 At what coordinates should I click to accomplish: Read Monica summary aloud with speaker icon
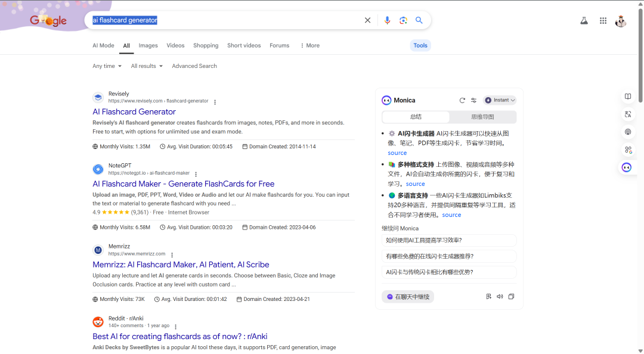pyautogui.click(x=500, y=297)
